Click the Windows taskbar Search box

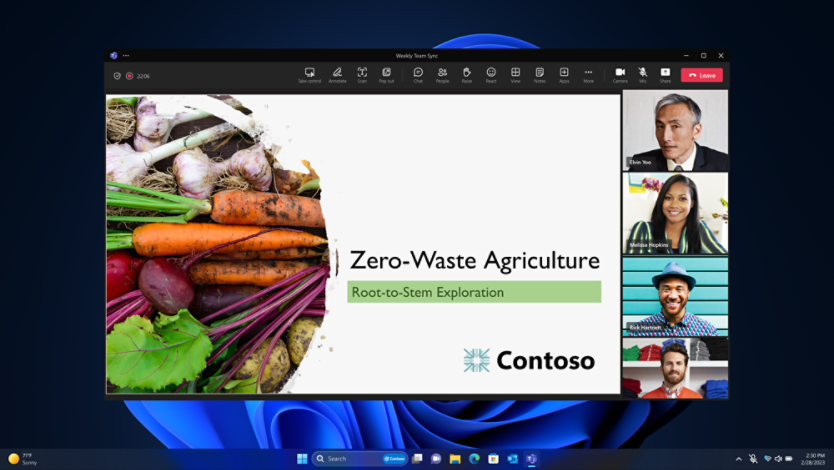point(345,458)
